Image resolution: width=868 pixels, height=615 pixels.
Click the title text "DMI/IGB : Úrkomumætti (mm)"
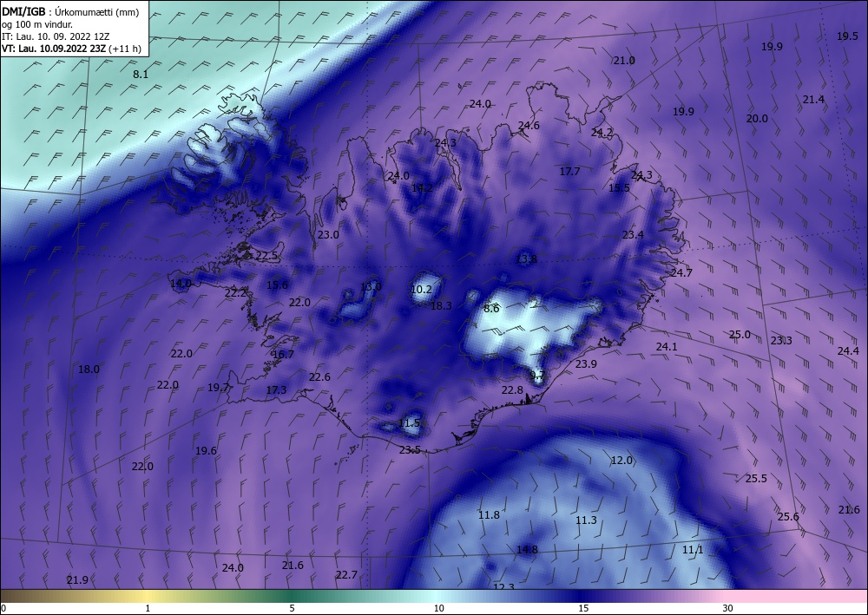point(70,12)
